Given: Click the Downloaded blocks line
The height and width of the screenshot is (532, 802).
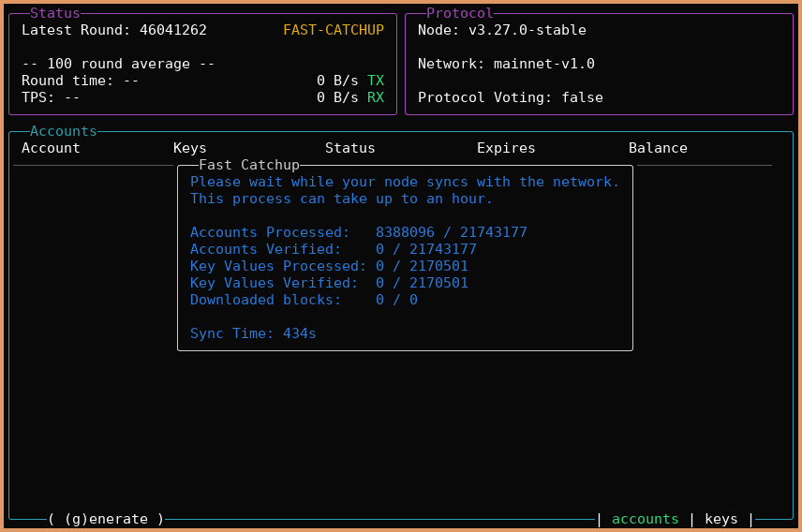Looking at the screenshot, I should 304,300.
